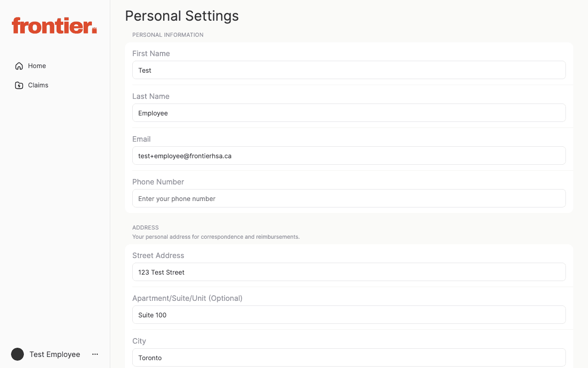Focus the Last Name field showing Employee
Image resolution: width=588 pixels, height=368 pixels.
[x=349, y=113]
